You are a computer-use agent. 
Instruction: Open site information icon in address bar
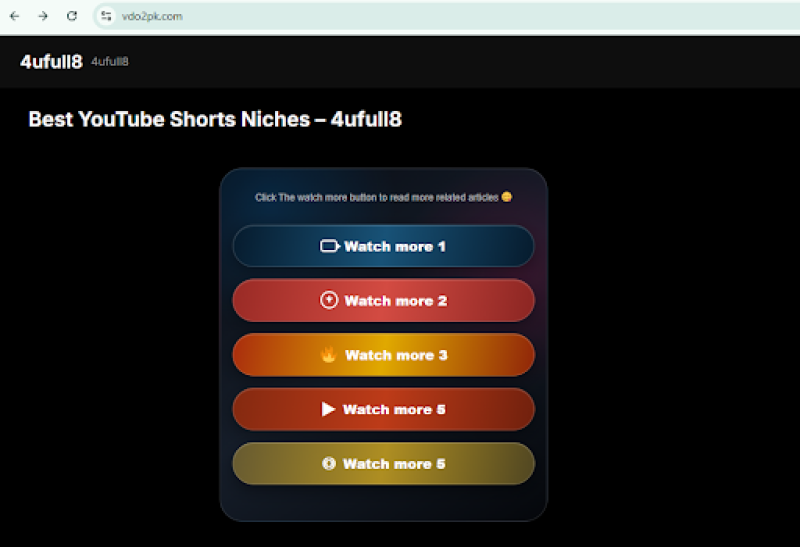point(106,16)
